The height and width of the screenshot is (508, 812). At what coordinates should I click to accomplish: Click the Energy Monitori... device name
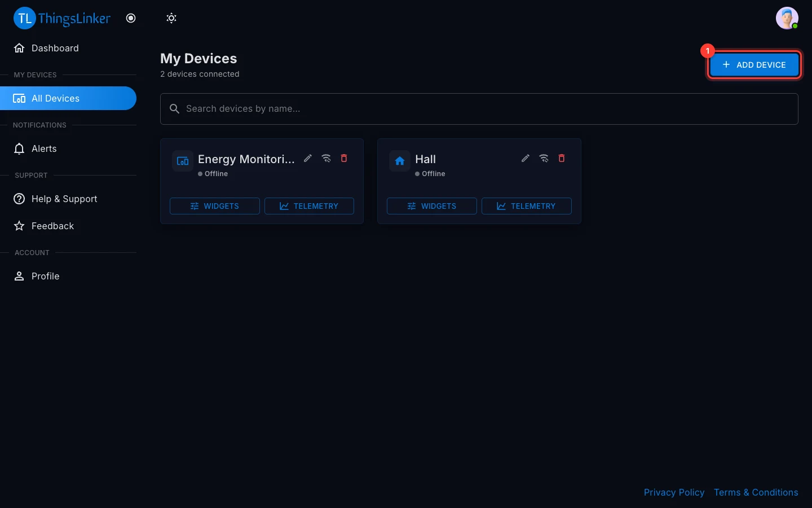246,159
